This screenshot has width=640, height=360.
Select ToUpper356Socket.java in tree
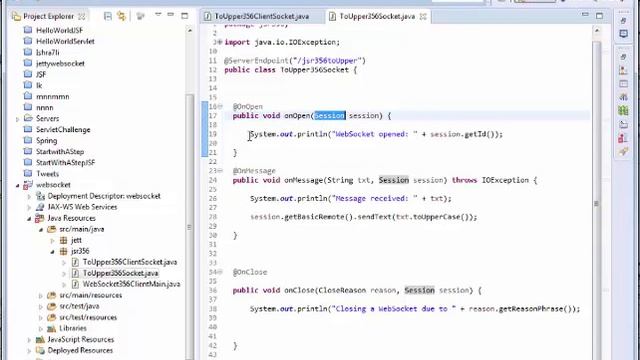[x=120, y=273]
